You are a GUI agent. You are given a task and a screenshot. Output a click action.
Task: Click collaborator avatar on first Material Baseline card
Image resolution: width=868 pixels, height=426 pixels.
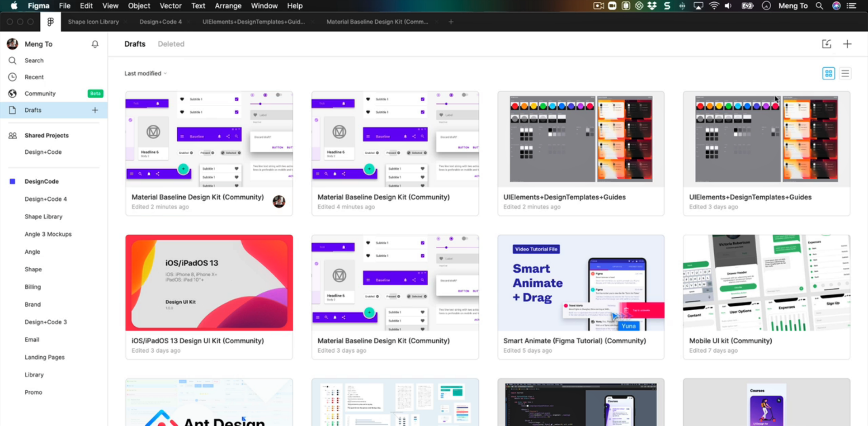coord(279,201)
